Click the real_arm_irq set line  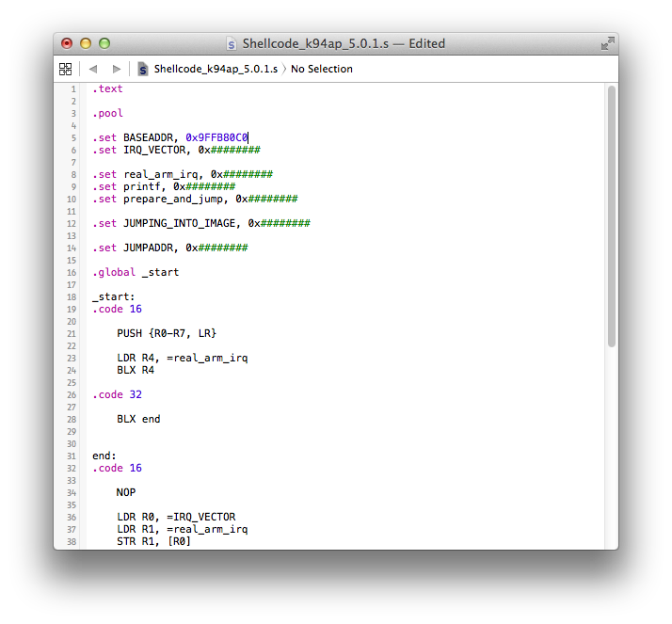pyautogui.click(x=183, y=174)
